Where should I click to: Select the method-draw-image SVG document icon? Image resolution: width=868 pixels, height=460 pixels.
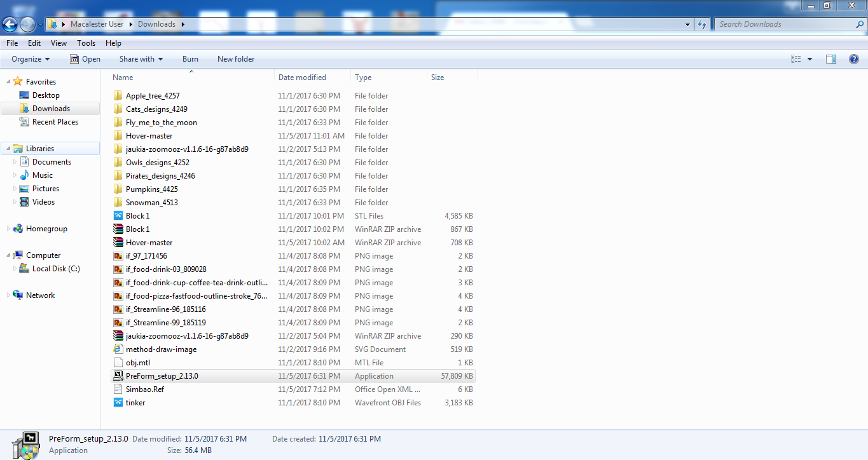(x=118, y=349)
